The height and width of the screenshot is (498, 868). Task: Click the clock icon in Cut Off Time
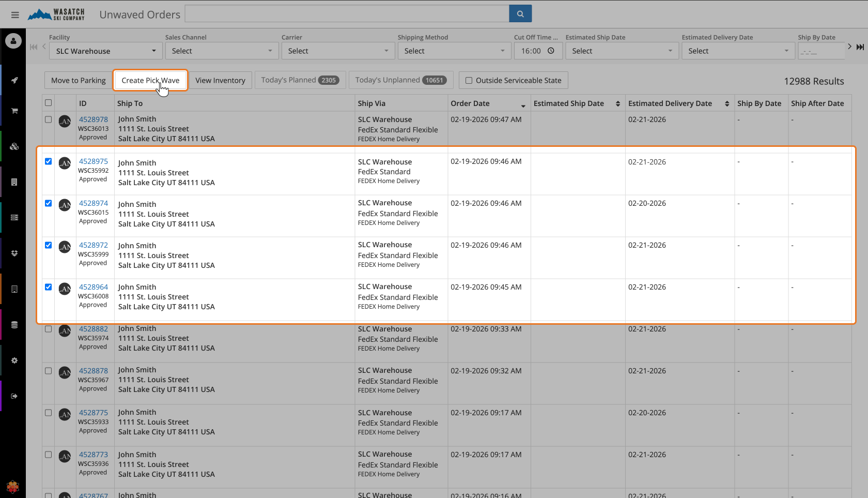[551, 51]
